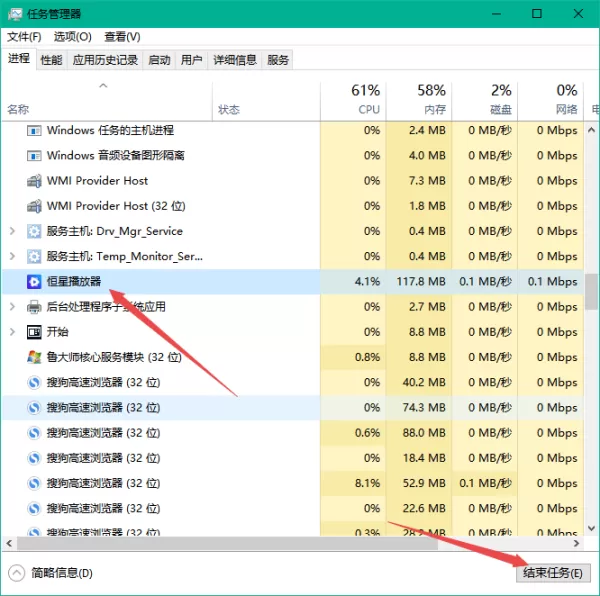Switch to the 应用历史记录 tab
600x596 pixels.
coord(105,60)
